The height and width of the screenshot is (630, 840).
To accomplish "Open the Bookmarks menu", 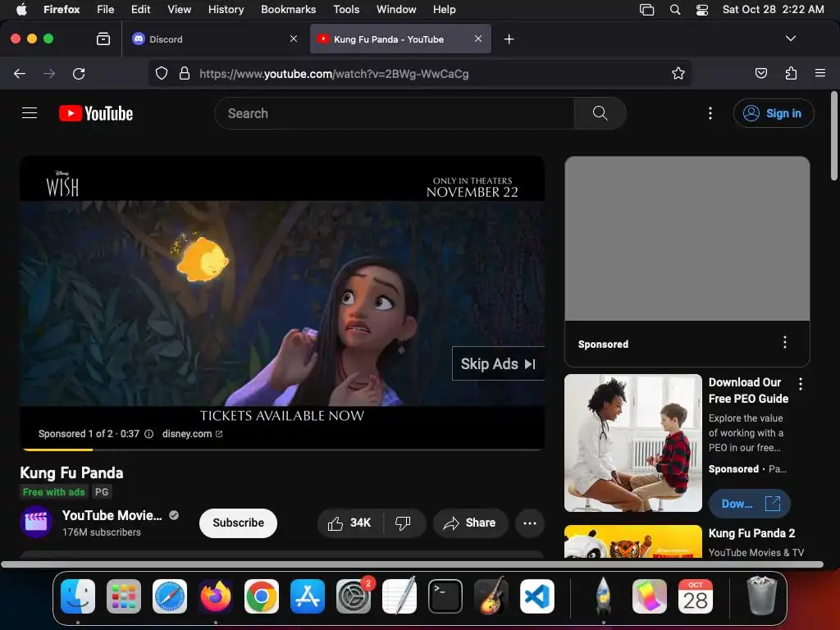I will [x=288, y=10].
